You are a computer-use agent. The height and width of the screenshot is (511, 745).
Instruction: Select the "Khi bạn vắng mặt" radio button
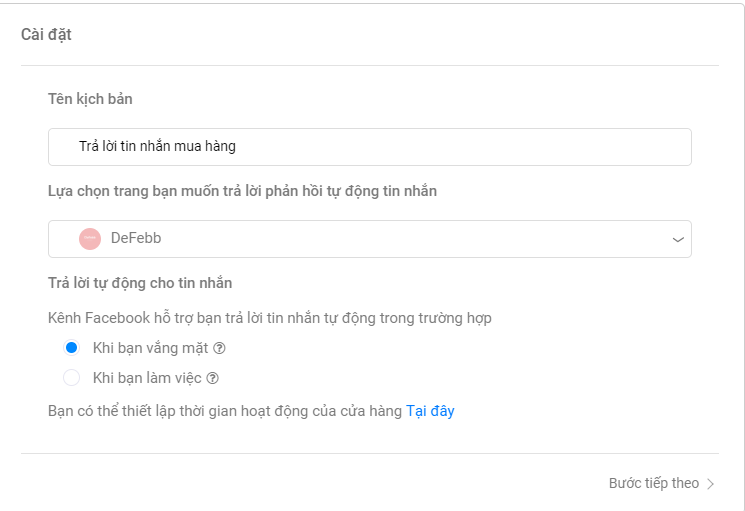pos(71,348)
